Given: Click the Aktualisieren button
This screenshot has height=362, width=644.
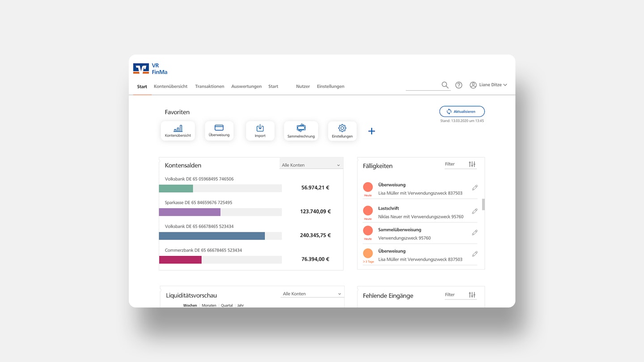Looking at the screenshot, I should [x=462, y=111].
